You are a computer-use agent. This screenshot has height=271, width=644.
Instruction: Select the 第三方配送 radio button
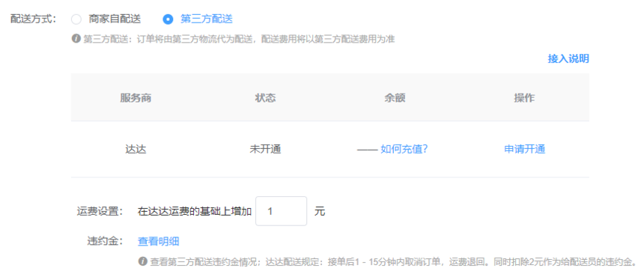coord(168,19)
